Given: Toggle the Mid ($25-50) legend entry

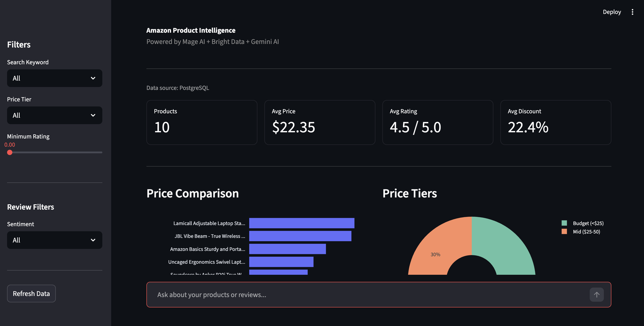Looking at the screenshot, I should [586, 232].
